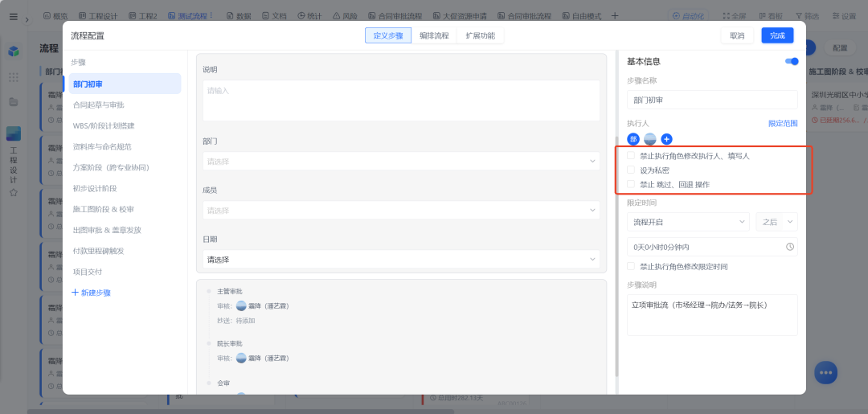Image resolution: width=868 pixels, height=414 pixels.
Task: Click the 限定范围 link
Action: coord(783,124)
